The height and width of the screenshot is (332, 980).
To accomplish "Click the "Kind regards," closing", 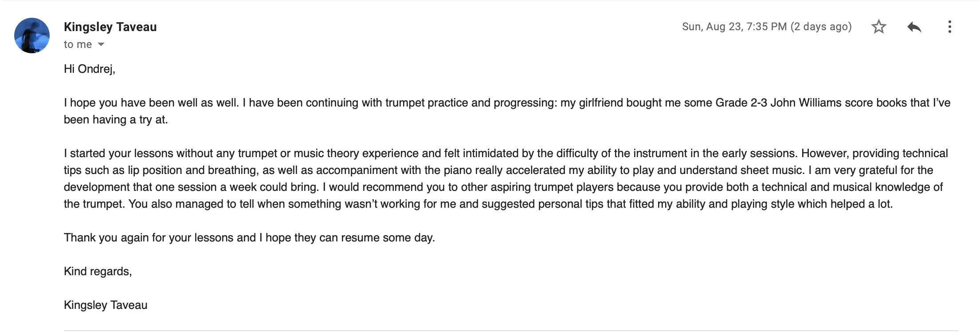I will click(98, 271).
